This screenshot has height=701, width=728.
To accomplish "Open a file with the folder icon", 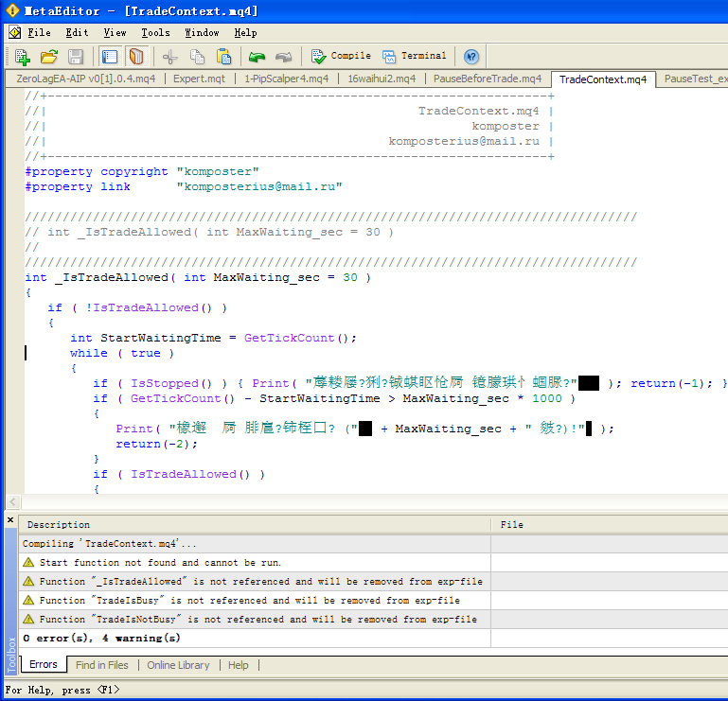I will [49, 57].
